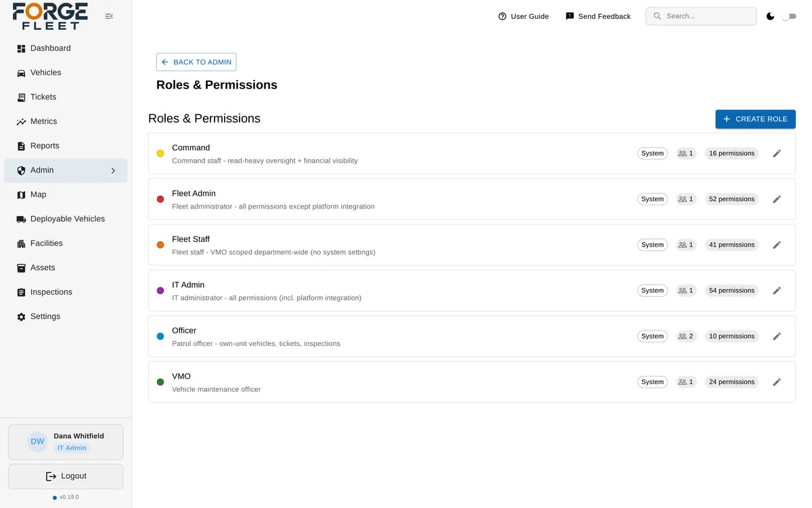Viewport: 812px width, 508px height.
Task: Edit the Command role pencil icon
Action: pos(777,154)
